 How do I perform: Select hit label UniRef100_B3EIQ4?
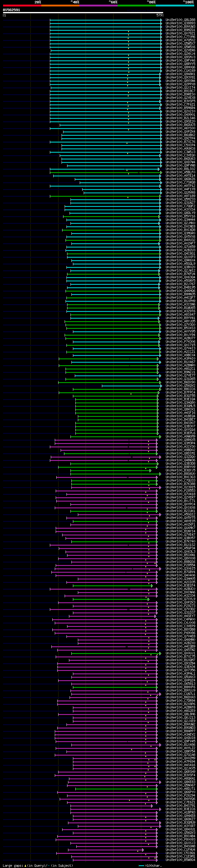point(180,399)
